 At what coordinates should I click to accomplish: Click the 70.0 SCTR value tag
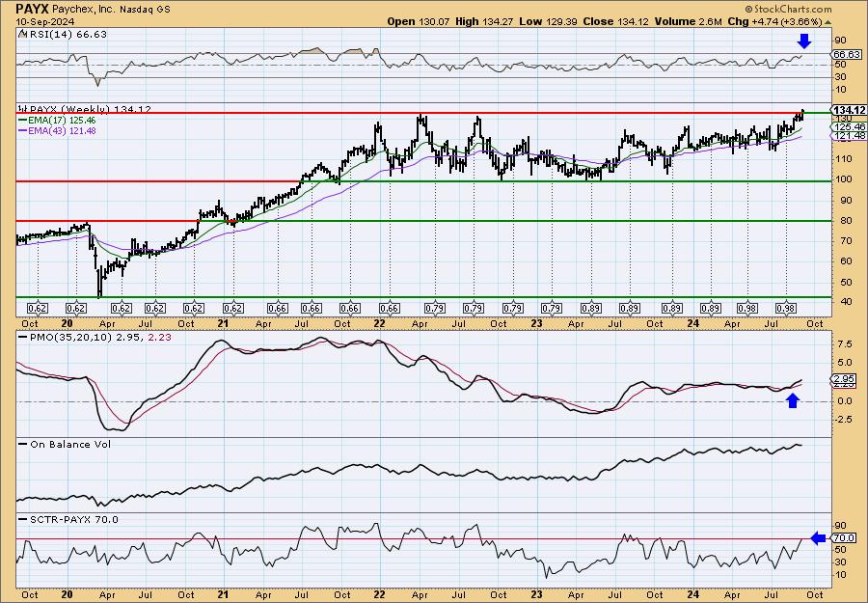tap(845, 537)
